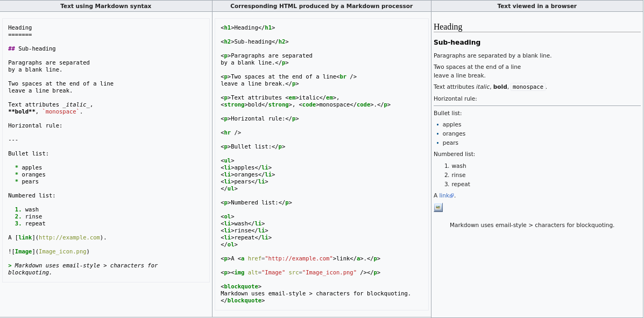Viewport: 644px width, 318px height.
Task: Open the blue "link" hyperlink
Action: pos(443,196)
